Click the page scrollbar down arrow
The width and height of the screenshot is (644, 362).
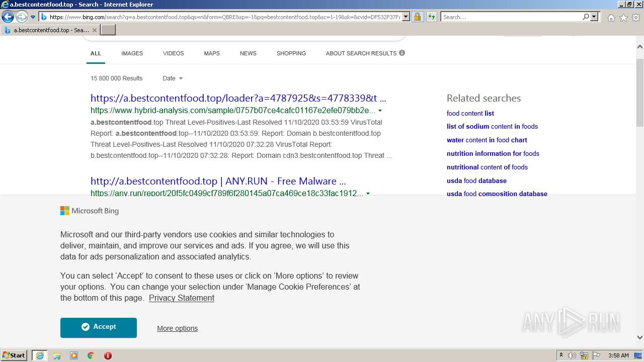640,337
